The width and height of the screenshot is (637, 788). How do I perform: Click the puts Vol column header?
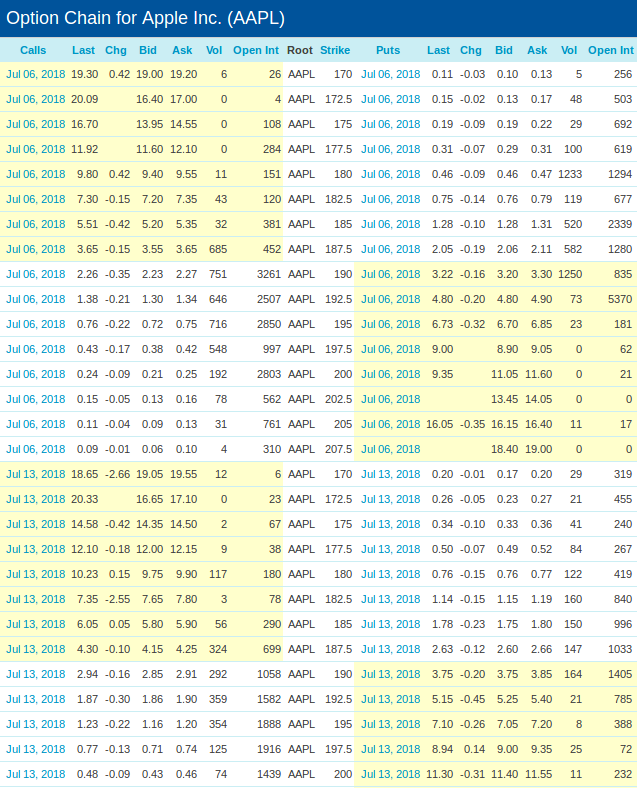(x=569, y=50)
